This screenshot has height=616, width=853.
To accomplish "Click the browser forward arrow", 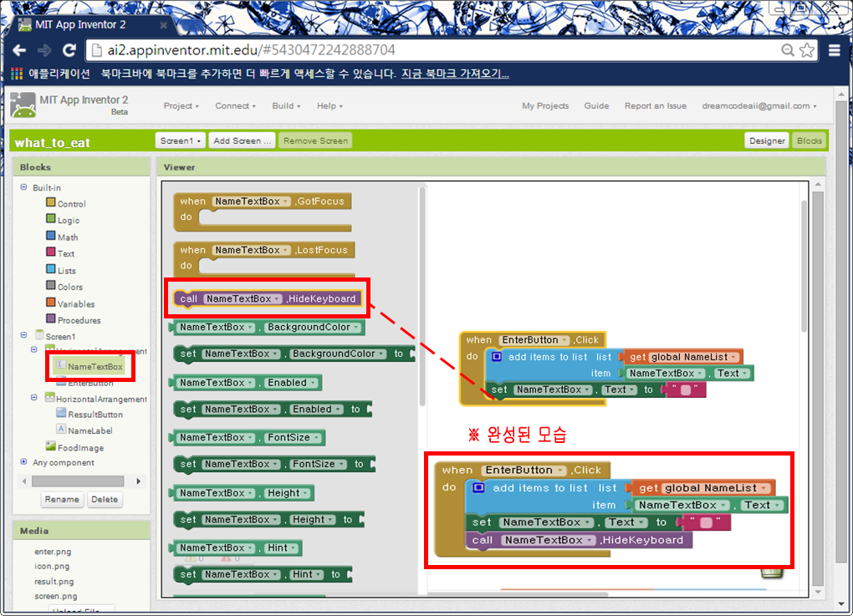I will click(x=44, y=50).
